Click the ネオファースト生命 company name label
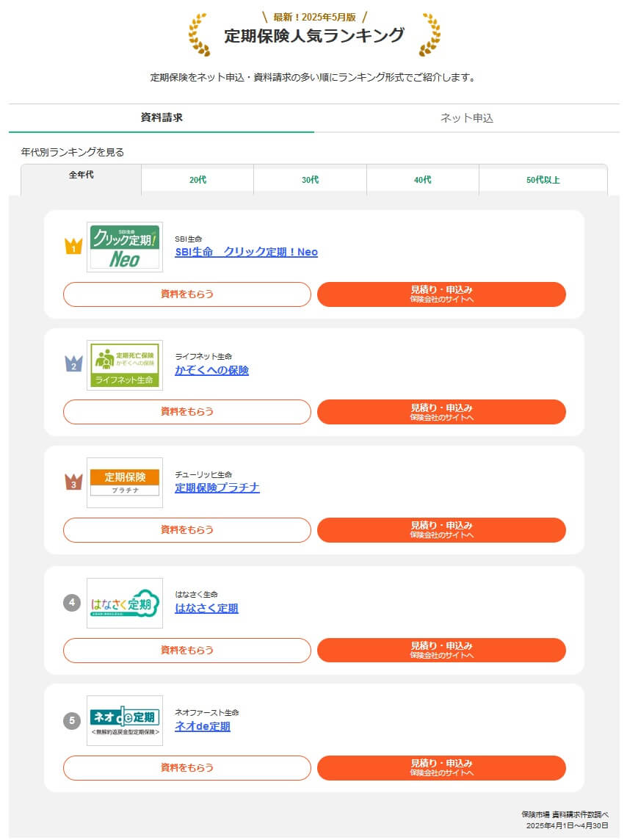627x840 pixels. pos(207,712)
